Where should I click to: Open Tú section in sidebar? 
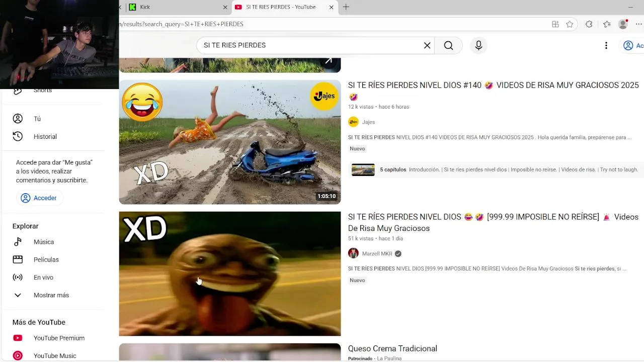tap(37, 119)
